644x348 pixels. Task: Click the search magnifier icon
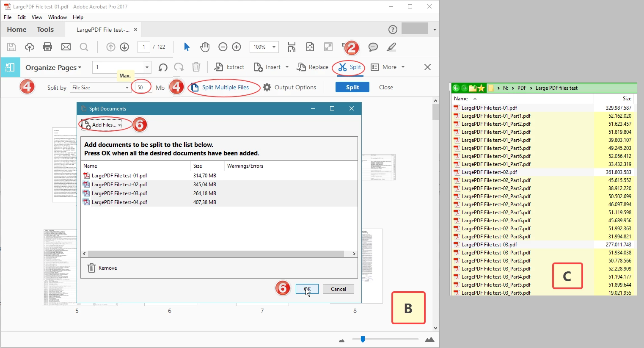(x=84, y=47)
